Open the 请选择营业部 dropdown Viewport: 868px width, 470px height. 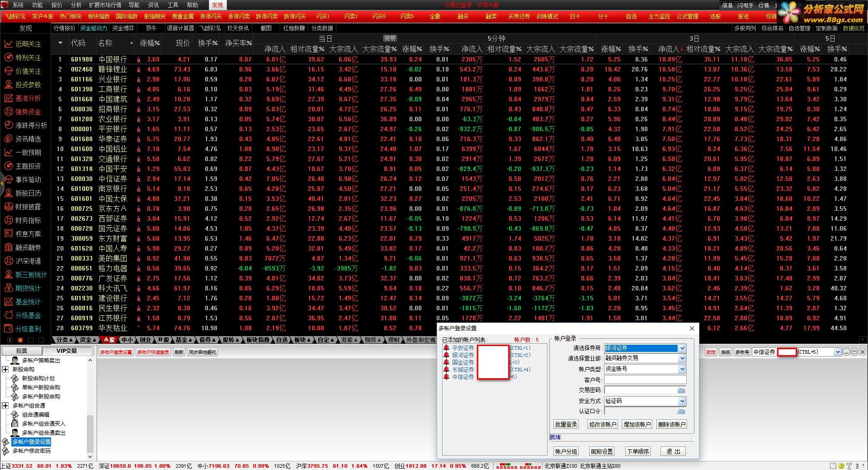(682, 358)
